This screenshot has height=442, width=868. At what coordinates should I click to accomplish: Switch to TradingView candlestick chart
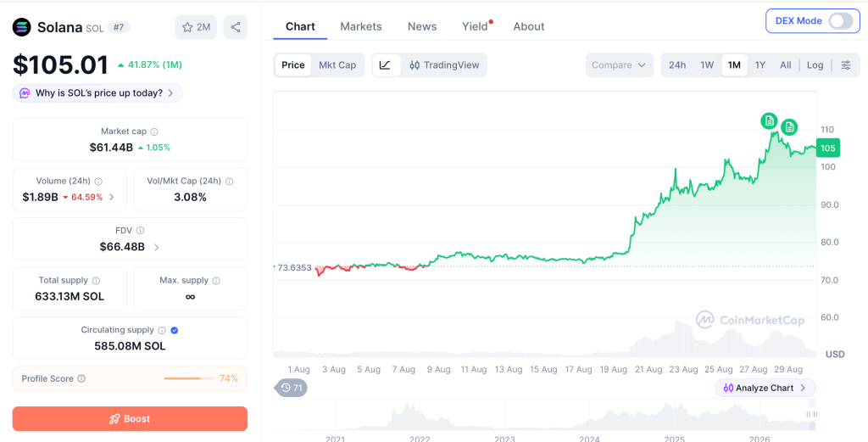[444, 64]
